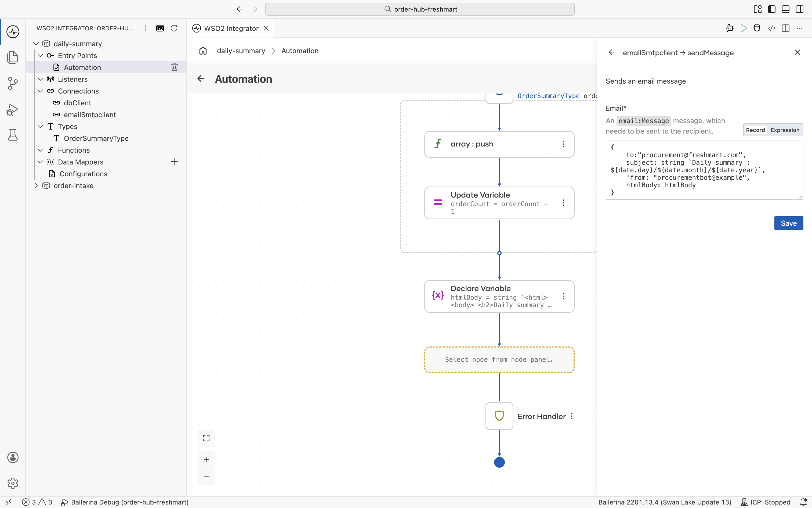Close the sendMessage side panel
This screenshot has width=812, height=508.
(x=797, y=52)
